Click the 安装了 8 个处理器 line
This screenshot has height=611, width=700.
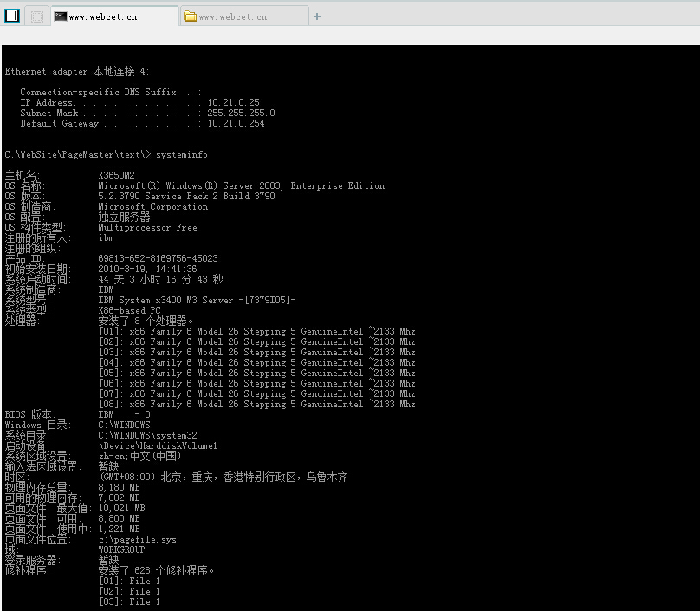(146, 321)
